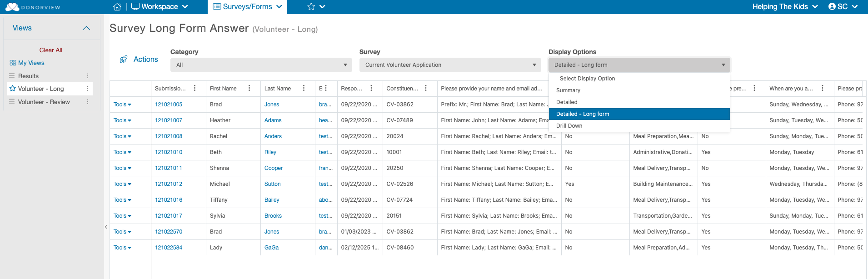Open the Category dropdown
Image resolution: width=868 pixels, height=279 pixels.
261,65
